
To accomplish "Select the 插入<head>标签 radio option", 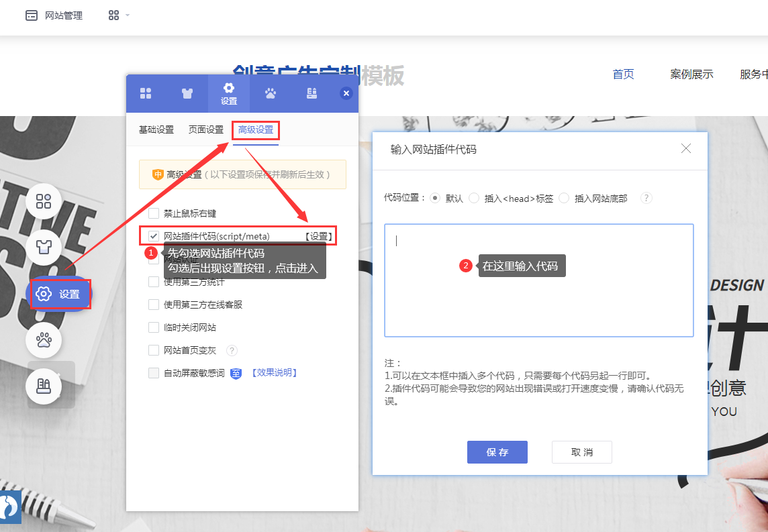I will (474, 198).
